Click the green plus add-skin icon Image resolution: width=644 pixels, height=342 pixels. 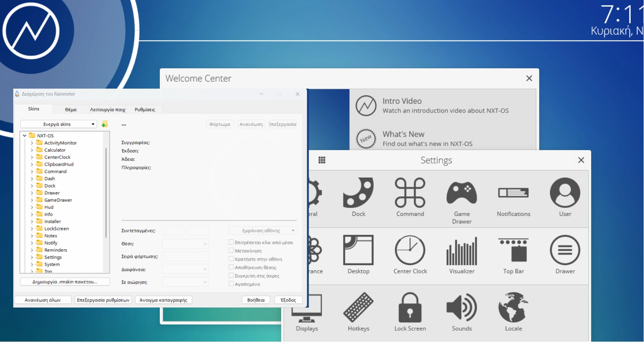[x=104, y=124]
